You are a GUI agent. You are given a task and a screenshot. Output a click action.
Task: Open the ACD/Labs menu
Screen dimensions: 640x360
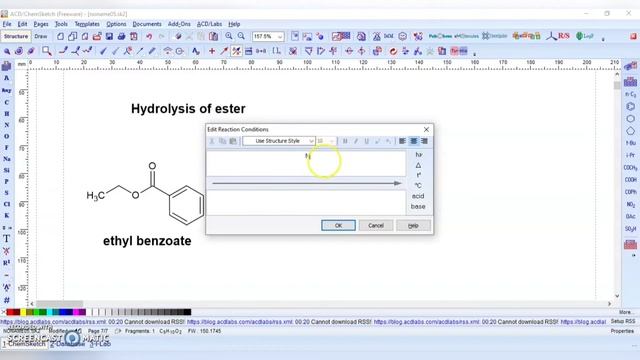click(x=209, y=24)
